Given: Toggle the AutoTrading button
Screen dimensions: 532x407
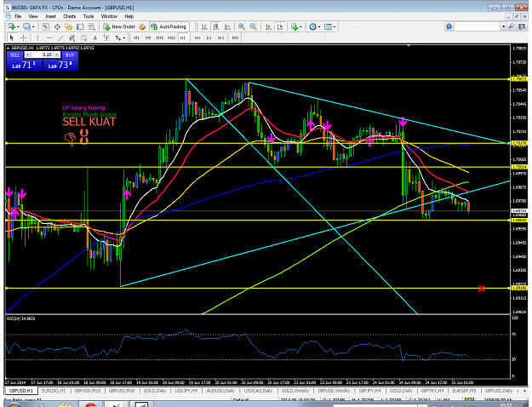Looking at the screenshot, I should click(169, 26).
